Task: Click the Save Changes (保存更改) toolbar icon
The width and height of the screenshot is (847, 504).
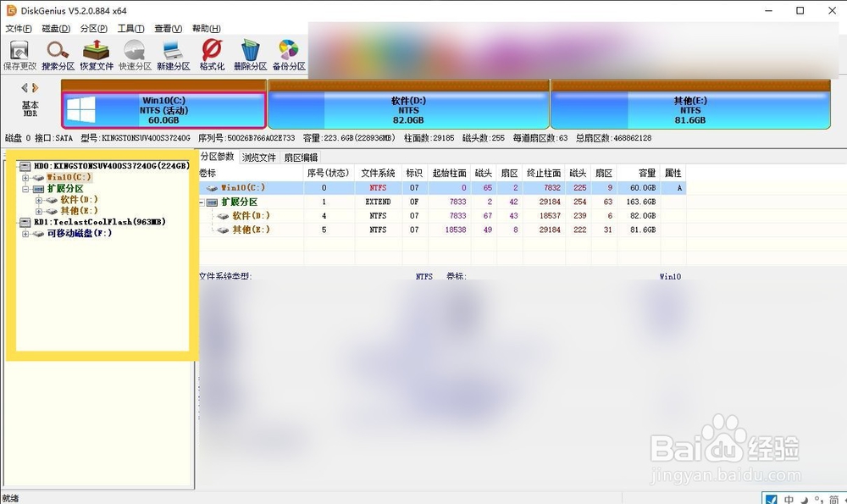Action: pyautogui.click(x=19, y=56)
